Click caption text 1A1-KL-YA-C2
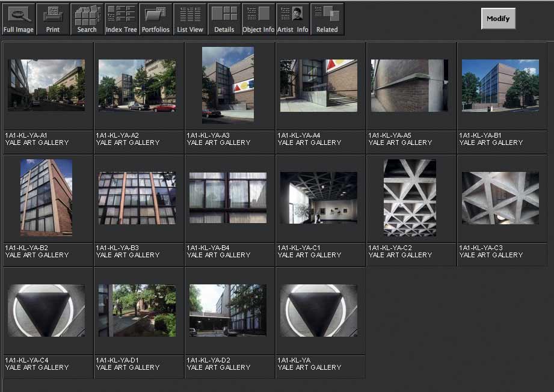The image size is (554, 392). 390,248
